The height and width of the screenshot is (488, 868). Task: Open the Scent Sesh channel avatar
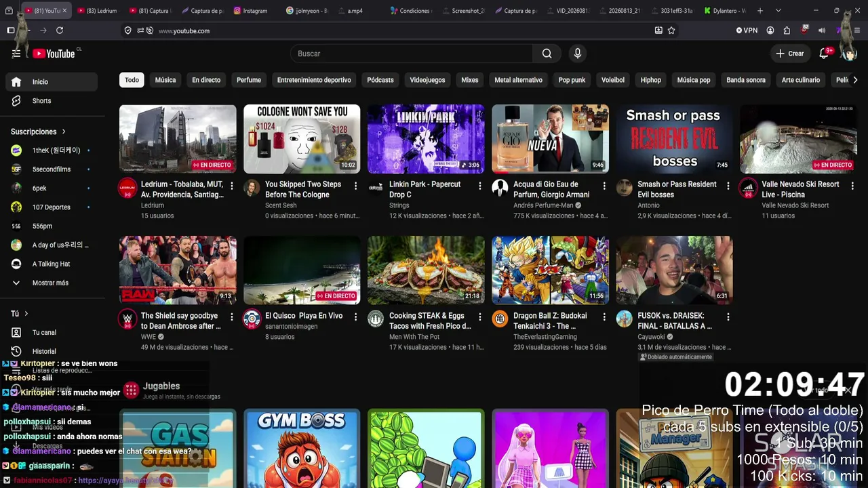click(x=252, y=188)
